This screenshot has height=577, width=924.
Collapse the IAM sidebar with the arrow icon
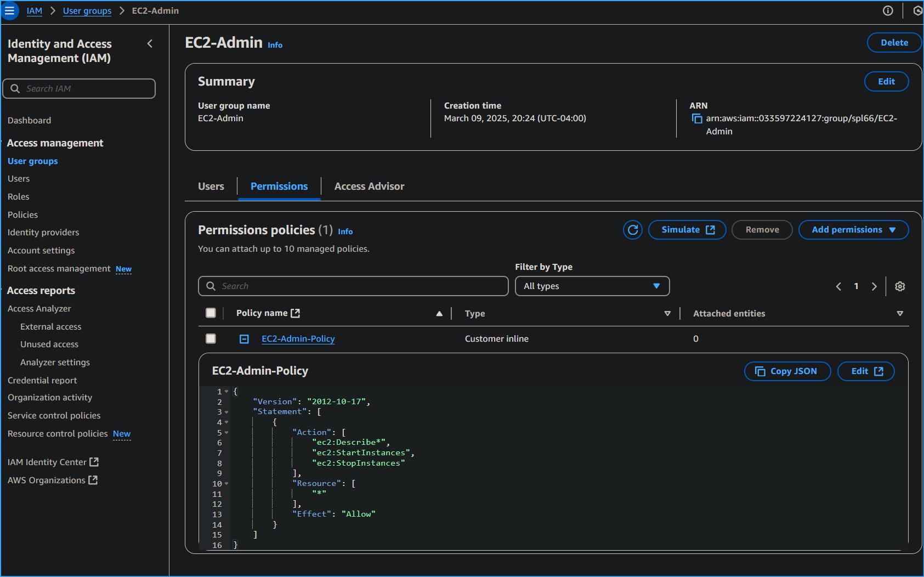point(150,44)
